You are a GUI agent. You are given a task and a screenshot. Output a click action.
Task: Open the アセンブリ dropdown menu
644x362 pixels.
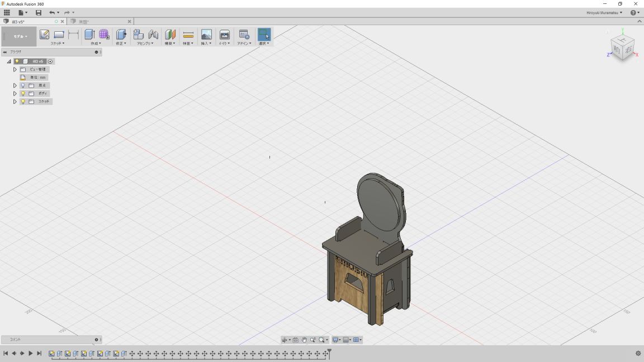click(145, 43)
